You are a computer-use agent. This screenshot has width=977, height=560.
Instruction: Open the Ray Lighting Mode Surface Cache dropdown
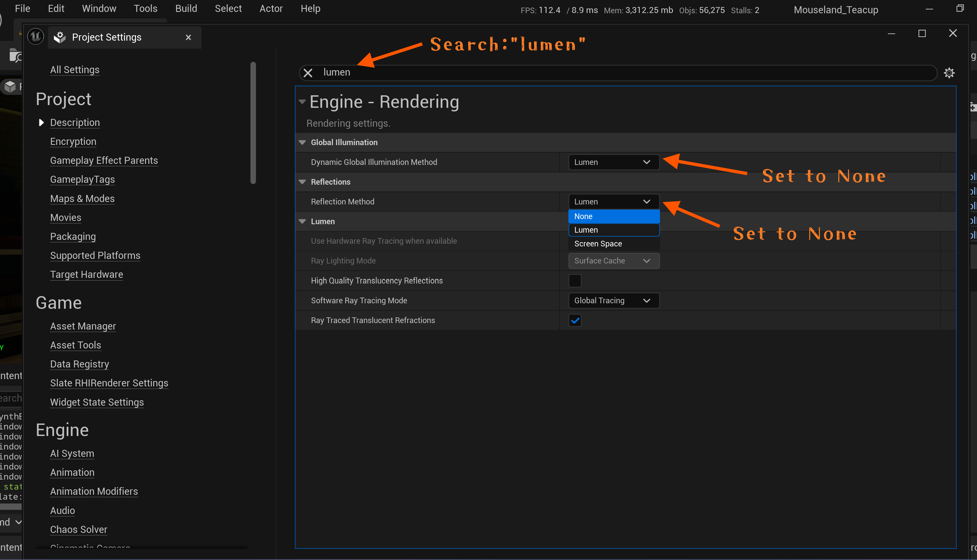coord(614,261)
